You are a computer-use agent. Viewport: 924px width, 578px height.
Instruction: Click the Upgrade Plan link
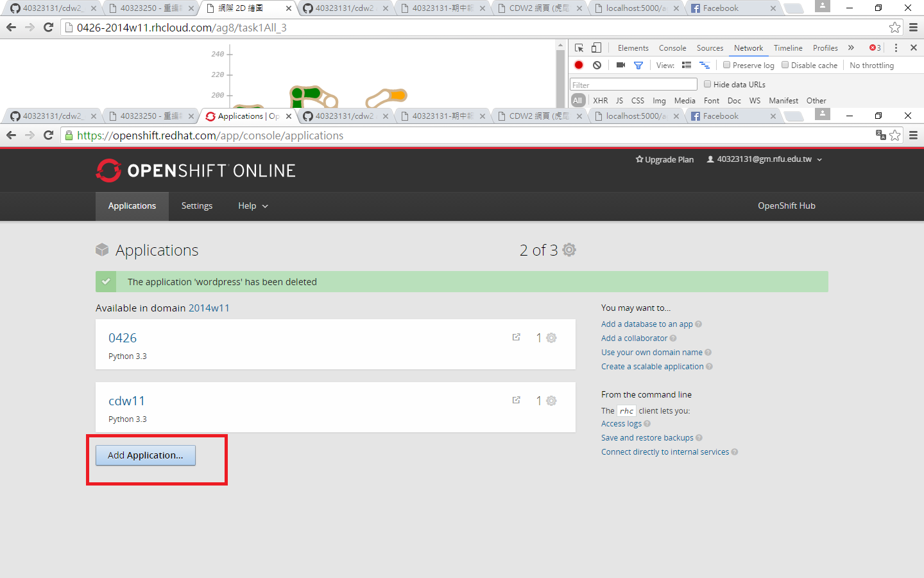pos(665,159)
